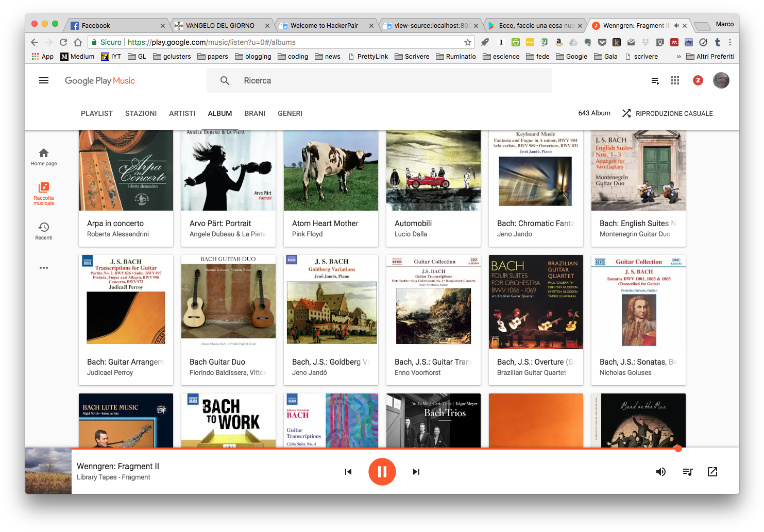
Task: Open the Pink Floyd artist link
Action: tap(308, 234)
